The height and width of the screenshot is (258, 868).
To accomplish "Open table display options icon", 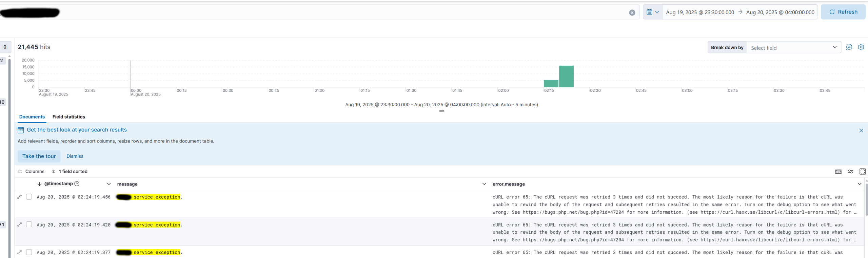I will pos(850,172).
